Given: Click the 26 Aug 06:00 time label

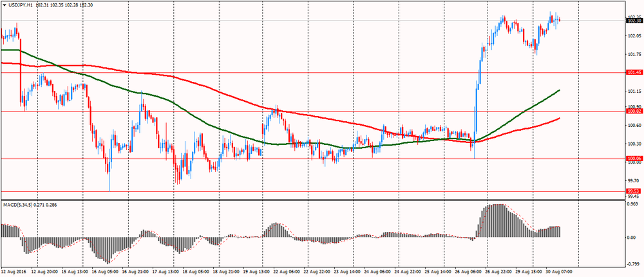Looking at the screenshot, I should click(469, 272).
